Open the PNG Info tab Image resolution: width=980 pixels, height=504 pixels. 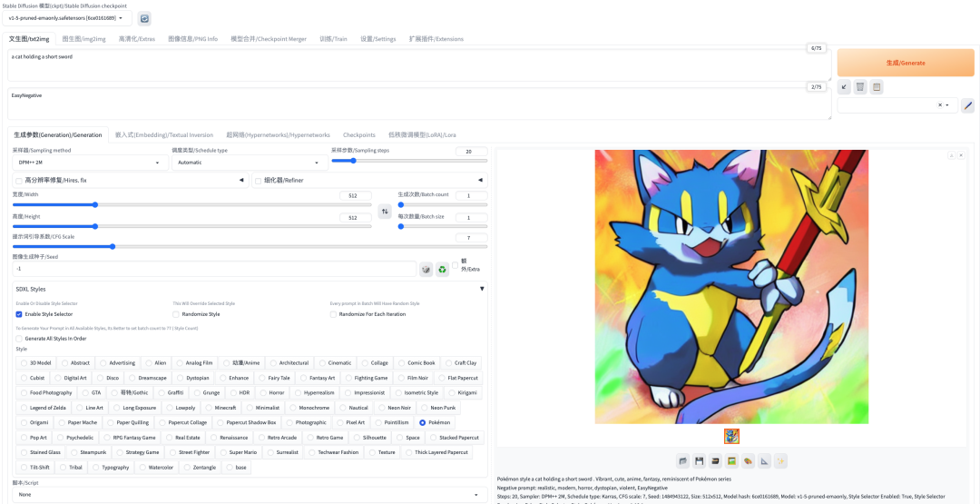point(193,39)
